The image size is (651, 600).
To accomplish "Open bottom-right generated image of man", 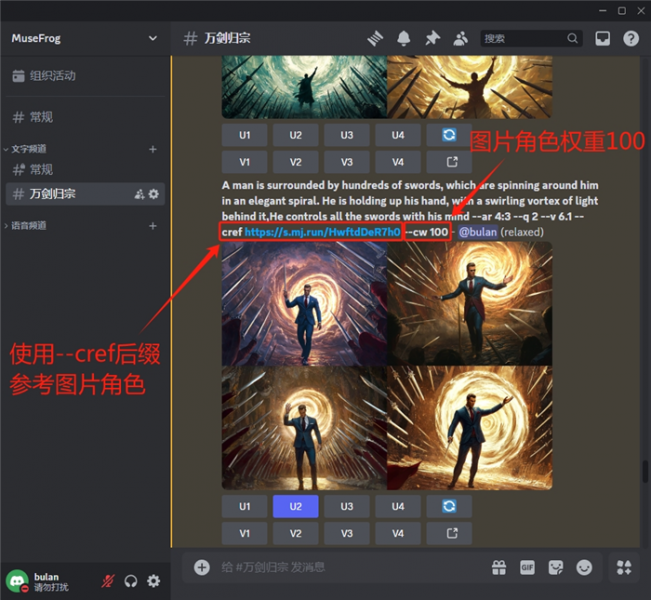I will point(470,428).
